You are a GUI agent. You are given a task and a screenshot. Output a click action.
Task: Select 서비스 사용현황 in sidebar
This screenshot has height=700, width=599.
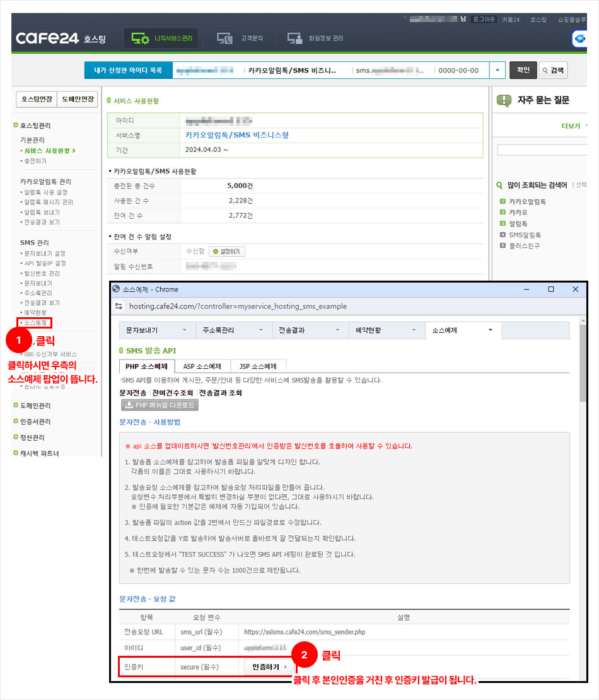point(48,151)
